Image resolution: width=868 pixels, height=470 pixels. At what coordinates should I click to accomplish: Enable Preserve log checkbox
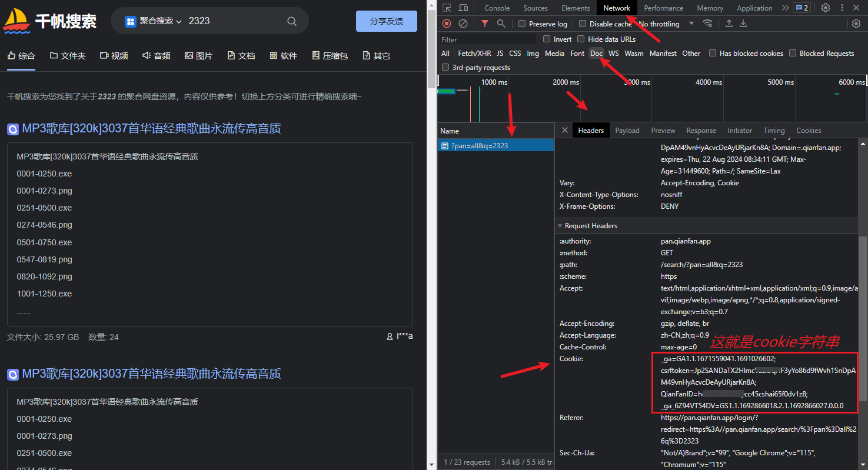click(x=521, y=24)
